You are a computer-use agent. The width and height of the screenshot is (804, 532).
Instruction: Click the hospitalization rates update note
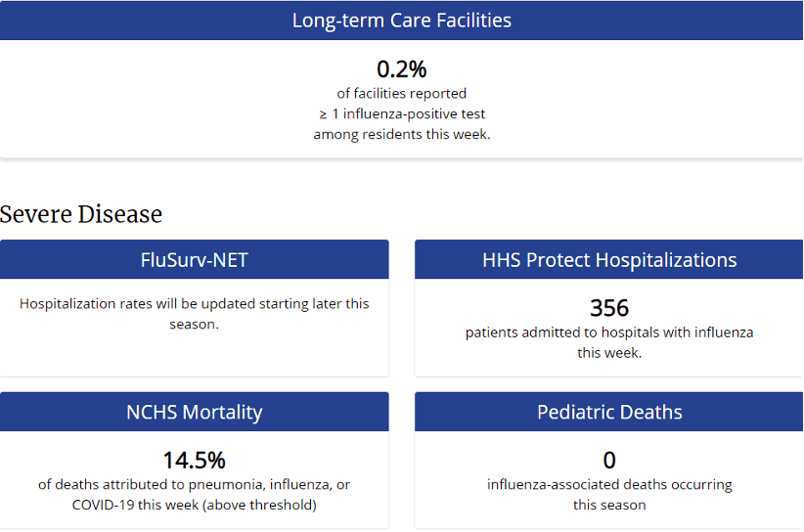194,304
